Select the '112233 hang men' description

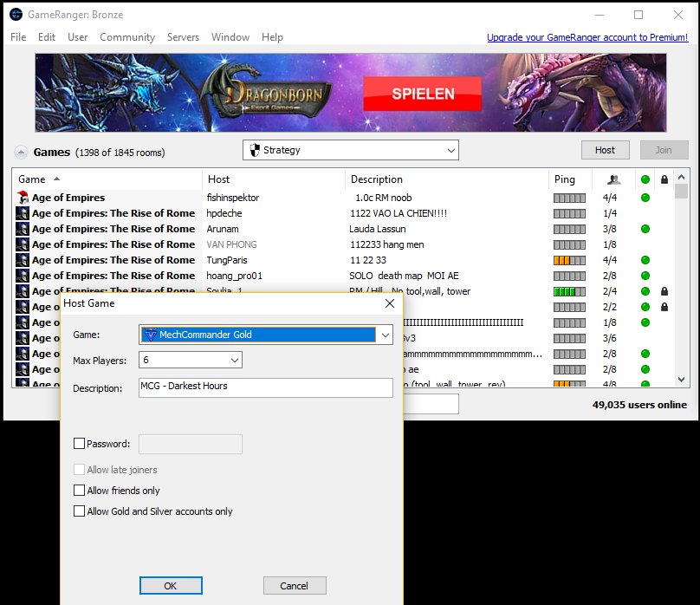(386, 244)
